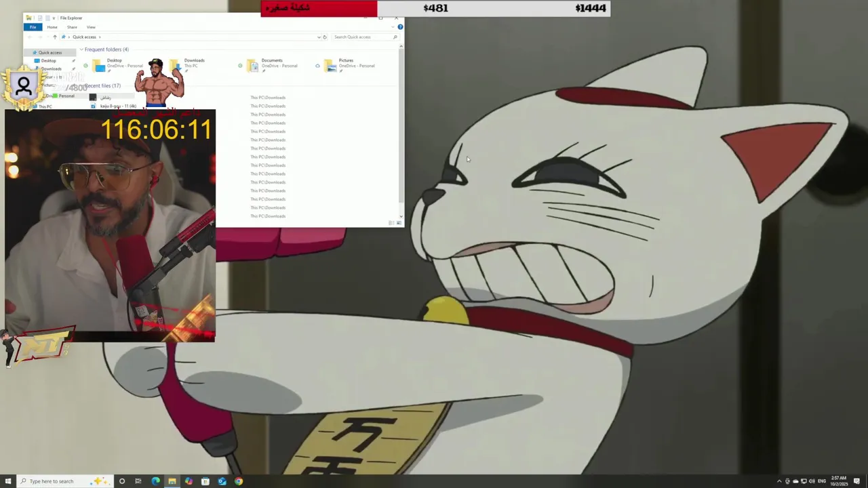Open the volume control tray icon
Screen dimensions: 868x488
pyautogui.click(x=812, y=481)
